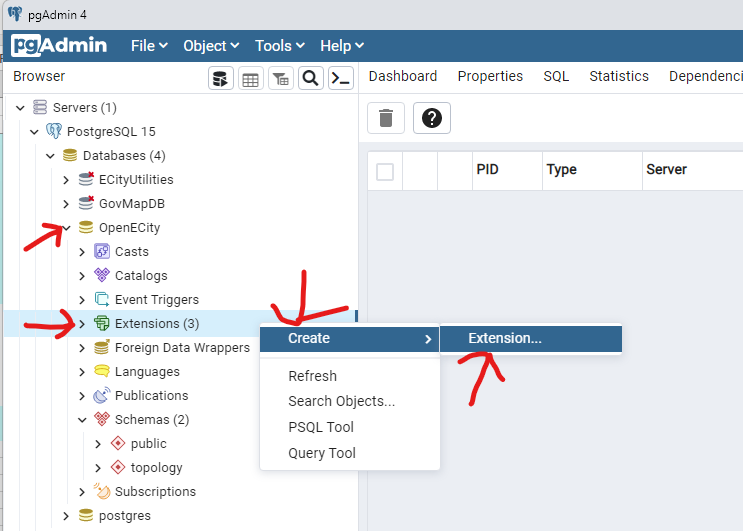743x531 pixels.
Task: Select Extension... in the submenu
Action: pos(531,338)
